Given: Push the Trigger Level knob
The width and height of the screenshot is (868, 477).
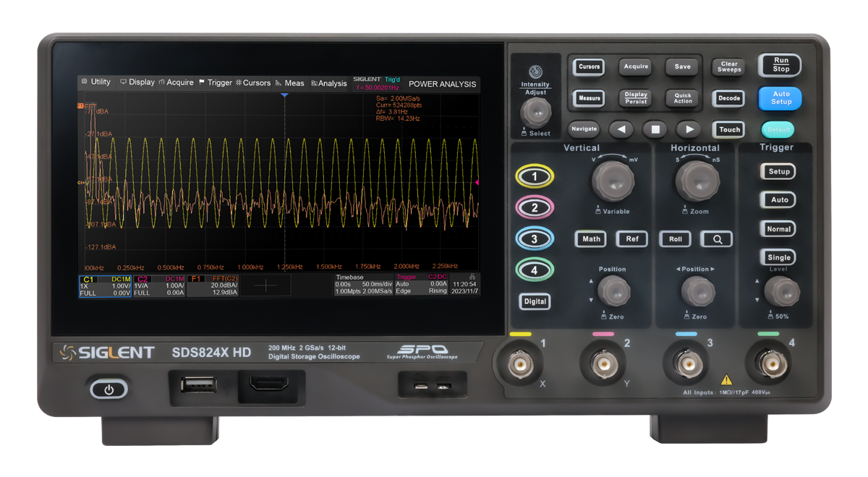Looking at the screenshot, I should pos(778,291).
